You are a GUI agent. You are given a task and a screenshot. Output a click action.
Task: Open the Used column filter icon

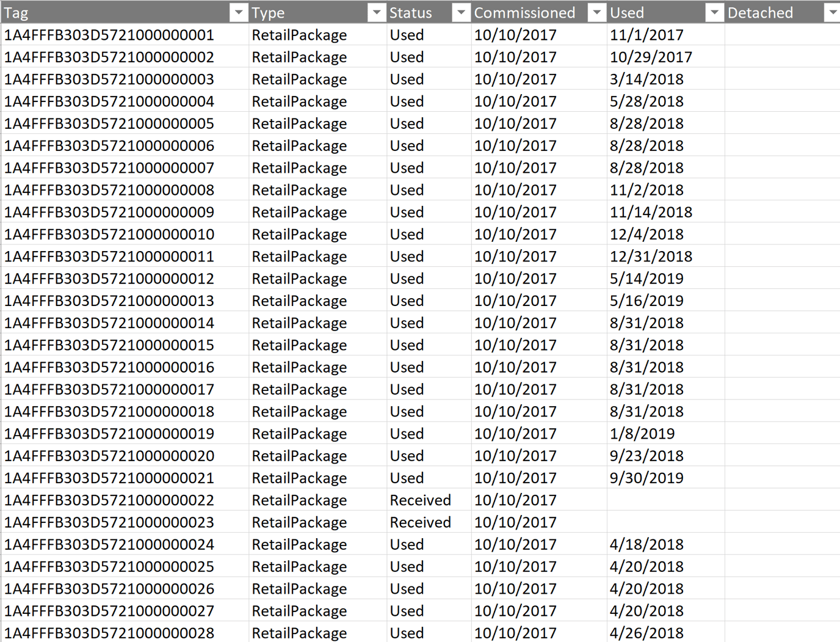pos(714,12)
